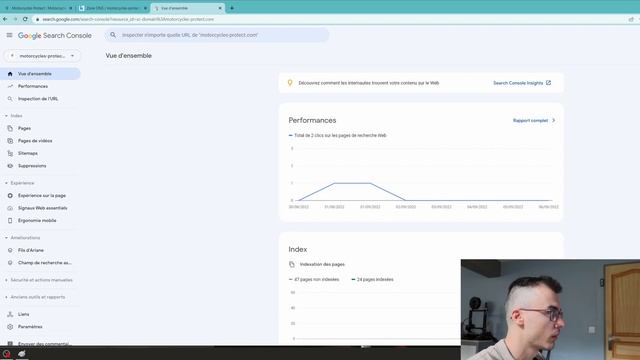Viewport: 640px width, 360px height.
Task: Close the Zone DNS browser tab
Action: pos(145,8)
